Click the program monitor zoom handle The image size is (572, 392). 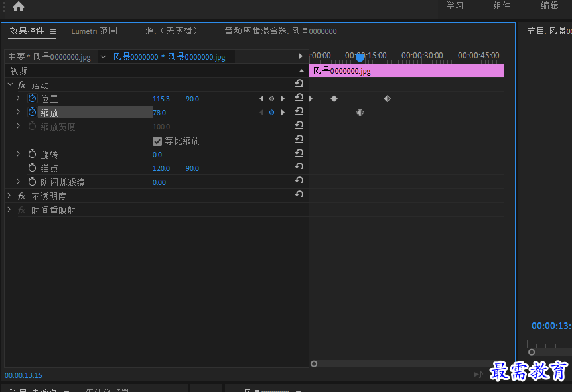coord(532,352)
